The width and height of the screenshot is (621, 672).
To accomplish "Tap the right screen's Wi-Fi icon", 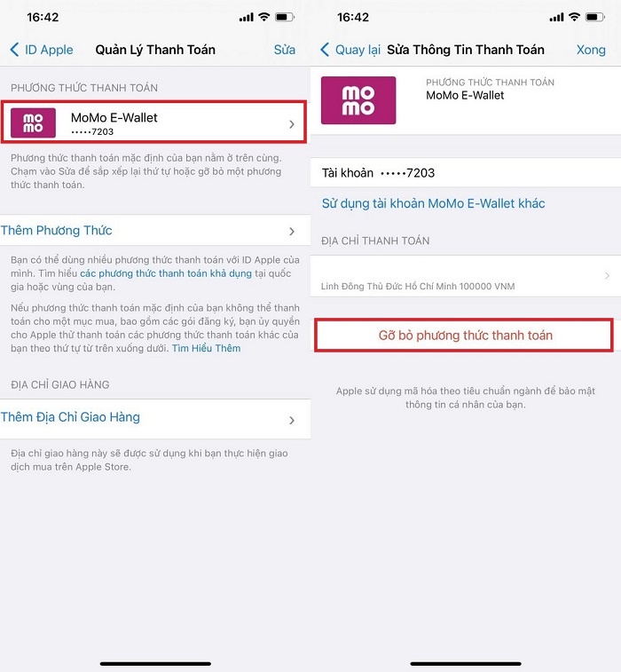I will pyautogui.click(x=574, y=17).
